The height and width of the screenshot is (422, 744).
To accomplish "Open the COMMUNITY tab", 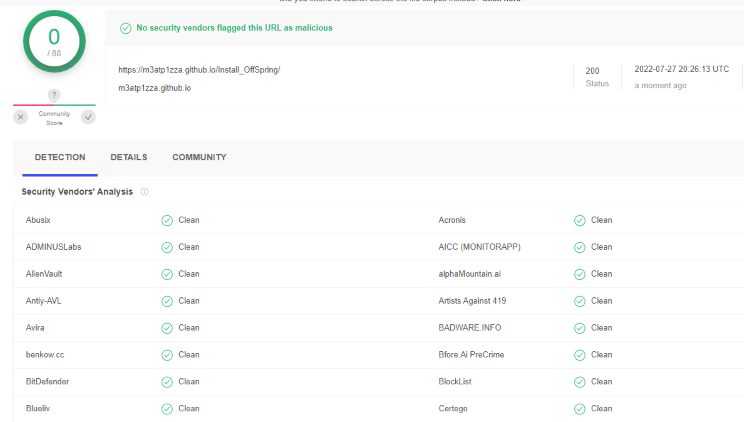I will tap(199, 157).
